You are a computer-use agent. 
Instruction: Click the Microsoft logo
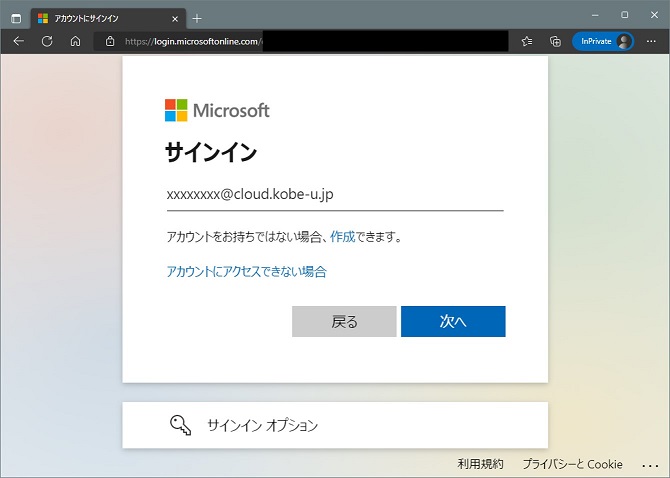pyautogui.click(x=217, y=110)
